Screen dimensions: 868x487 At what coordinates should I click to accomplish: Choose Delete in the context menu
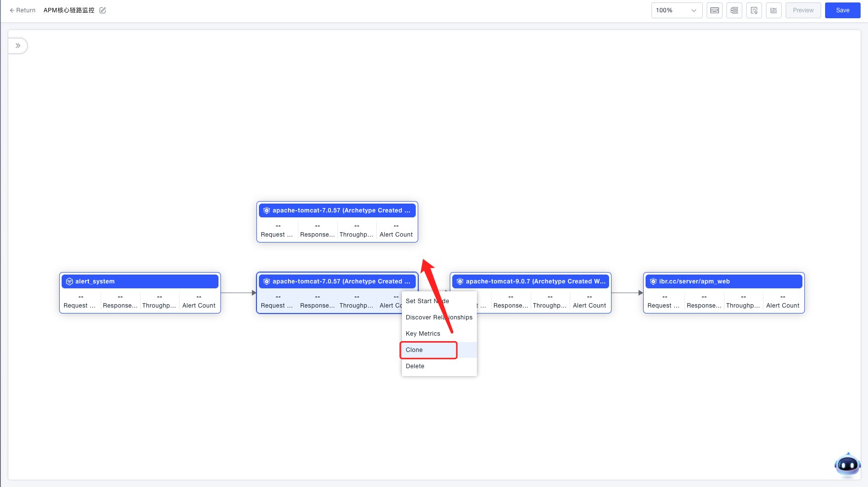[x=415, y=366]
